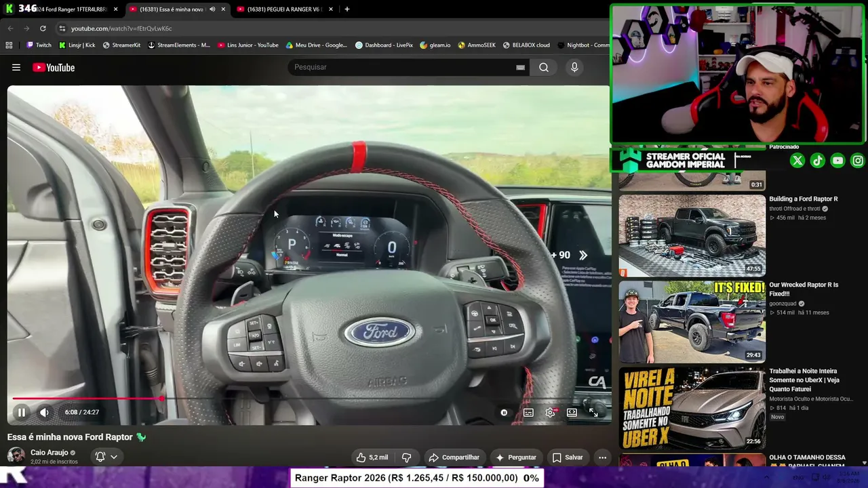Open the Caio Araujo channel name link
The width and height of the screenshot is (868, 488).
49,453
